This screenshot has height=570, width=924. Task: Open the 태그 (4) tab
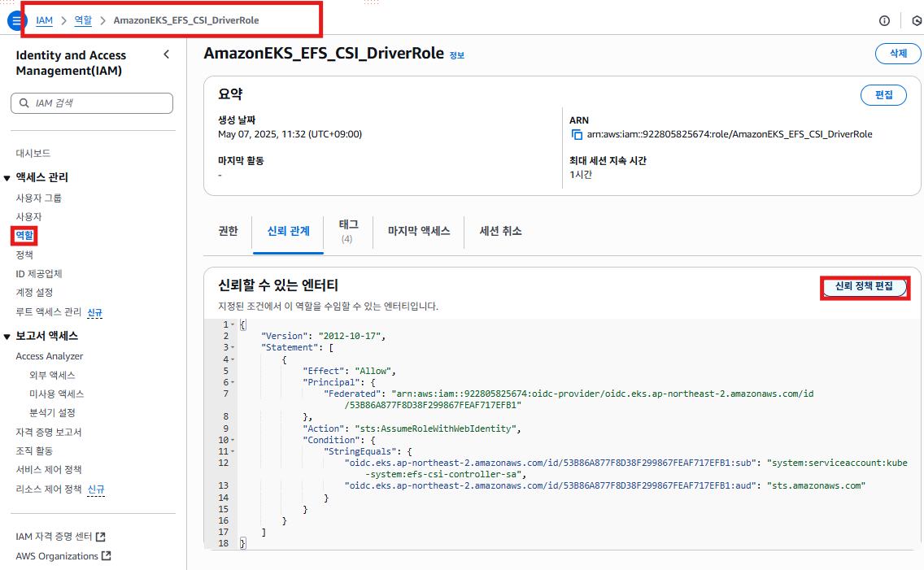(348, 232)
